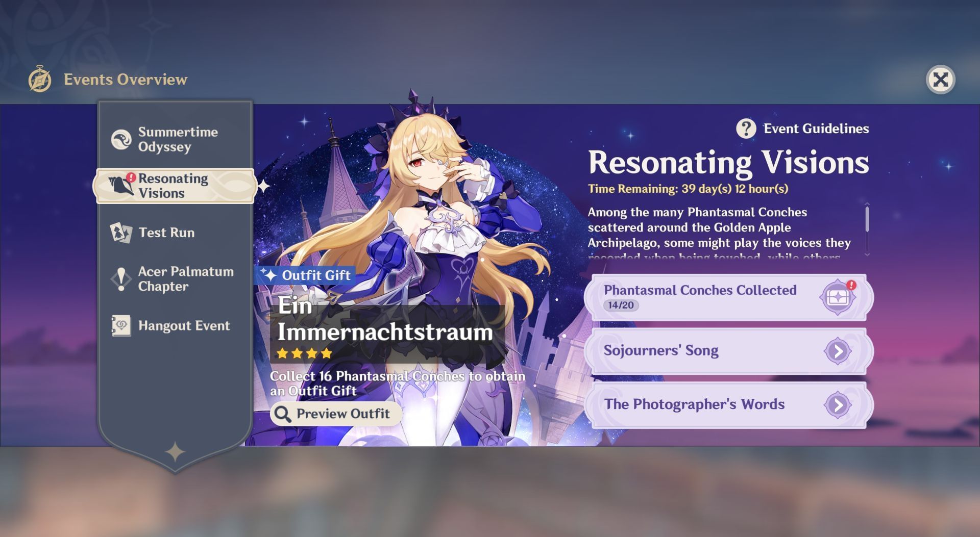Click the event description scrollbar handle
The image size is (980, 537).
(867, 219)
